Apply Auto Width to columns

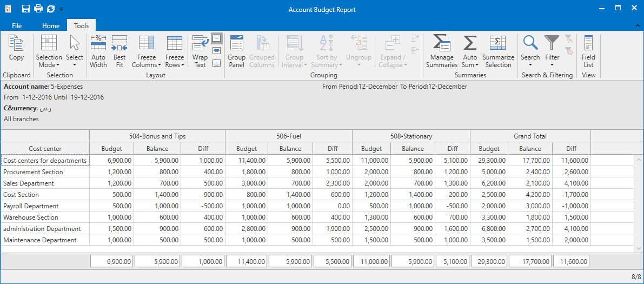98,51
